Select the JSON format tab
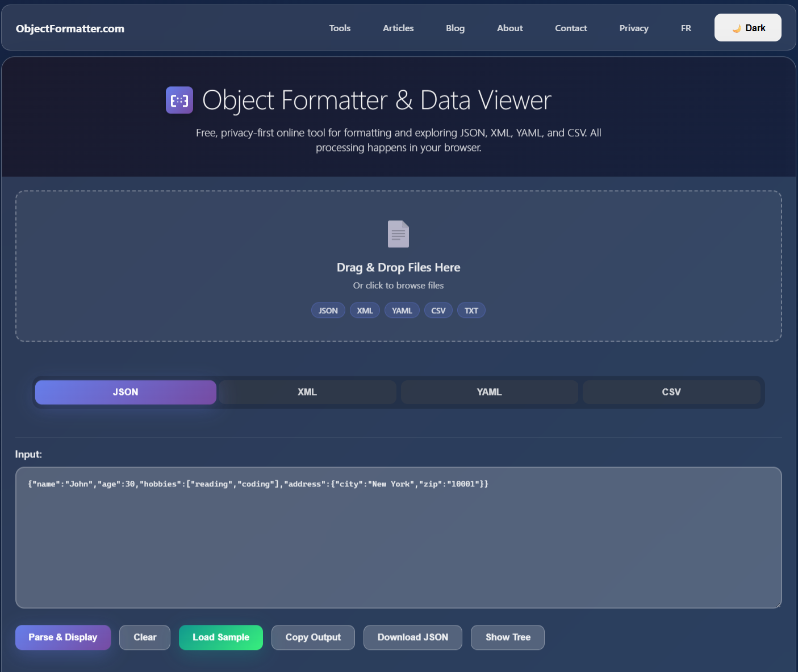 coord(126,392)
